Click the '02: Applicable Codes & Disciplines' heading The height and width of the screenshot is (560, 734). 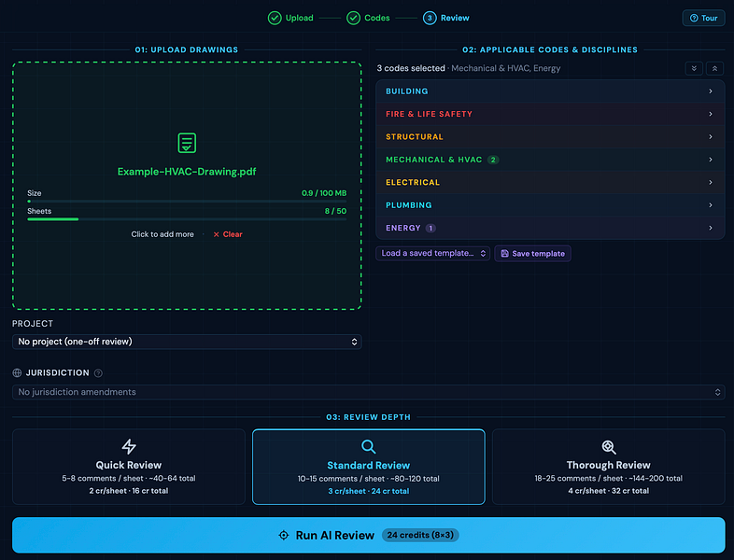click(x=550, y=49)
